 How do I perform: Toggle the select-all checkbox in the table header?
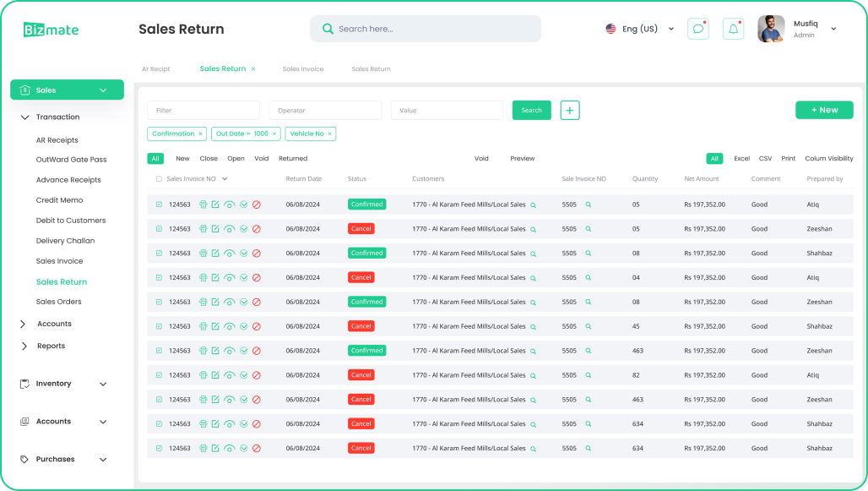pos(159,179)
